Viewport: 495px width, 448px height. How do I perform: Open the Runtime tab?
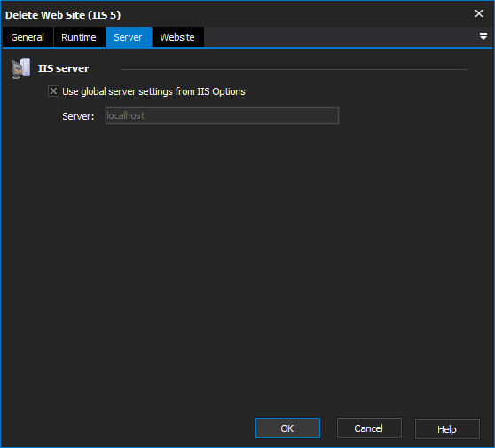coord(79,37)
